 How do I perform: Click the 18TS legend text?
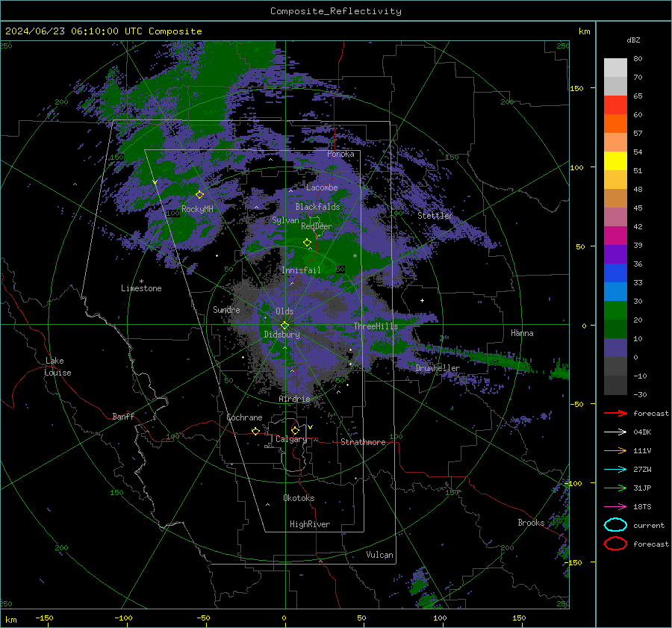(642, 507)
